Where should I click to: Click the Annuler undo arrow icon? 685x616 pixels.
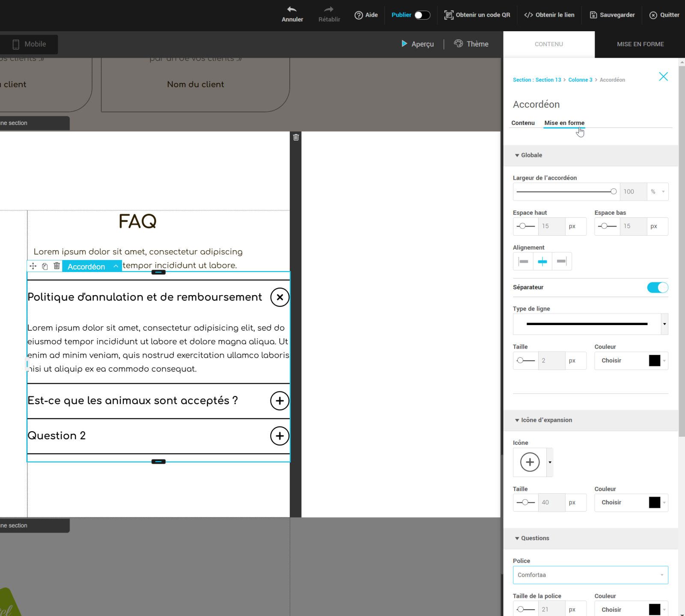click(x=292, y=9)
